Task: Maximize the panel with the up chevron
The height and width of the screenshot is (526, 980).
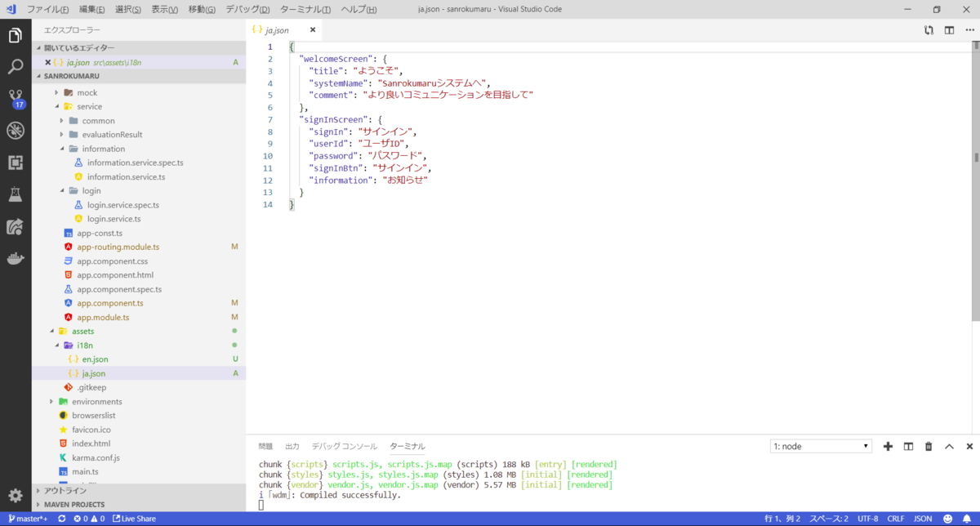Action: coord(949,446)
